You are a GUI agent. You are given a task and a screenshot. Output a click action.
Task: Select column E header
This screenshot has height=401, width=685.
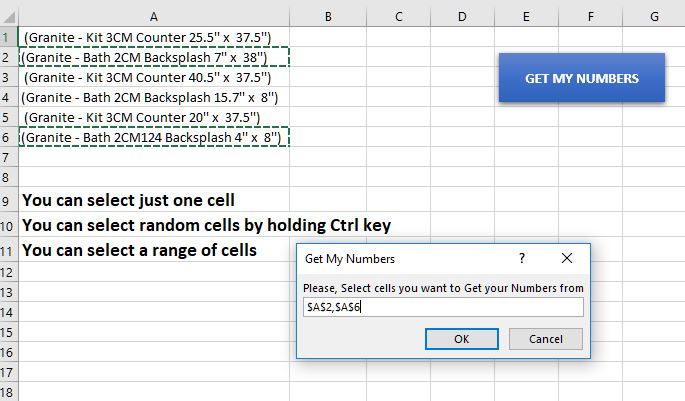(526, 17)
